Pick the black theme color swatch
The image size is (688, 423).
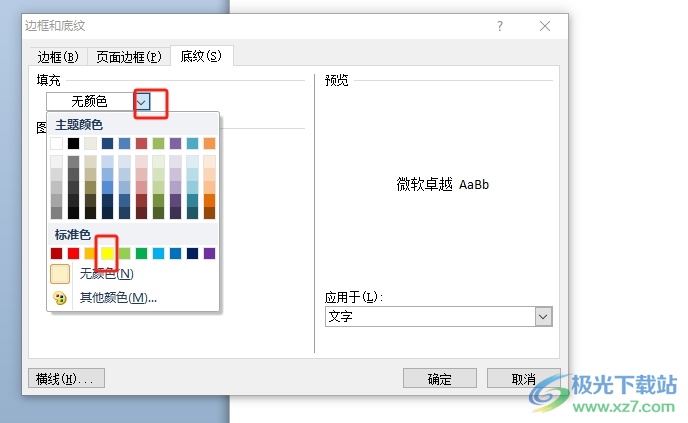click(x=73, y=143)
